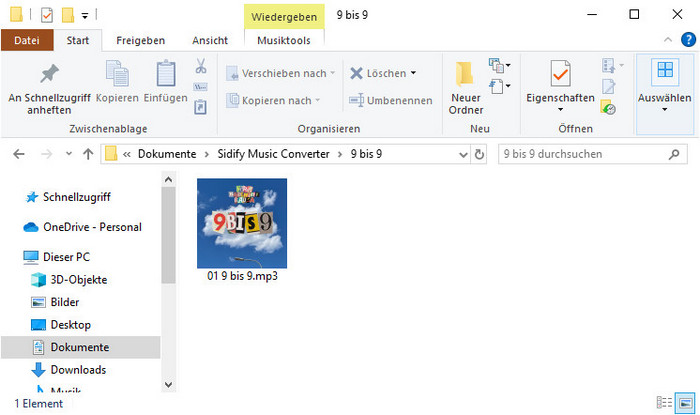The image size is (700, 415).
Task: Click the Verlauf history icon
Action: 608,108
